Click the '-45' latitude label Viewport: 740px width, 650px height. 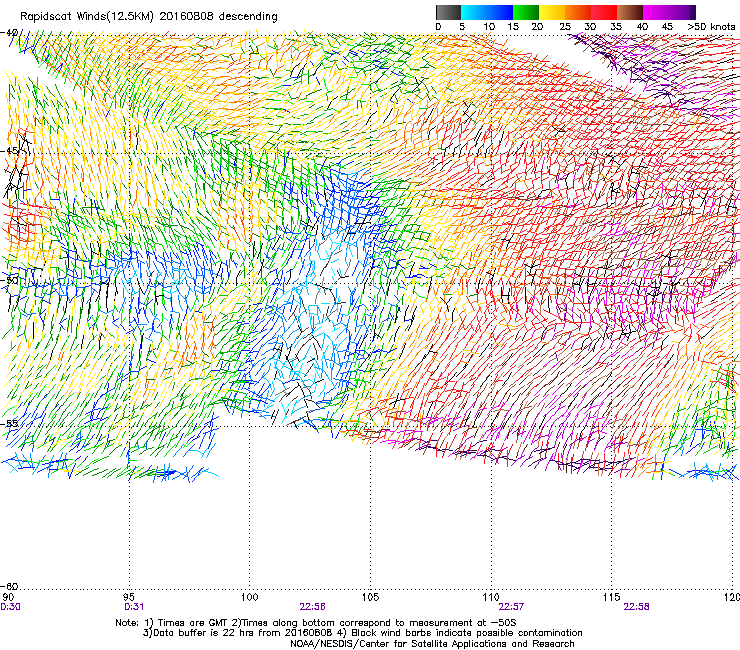pos(9,151)
